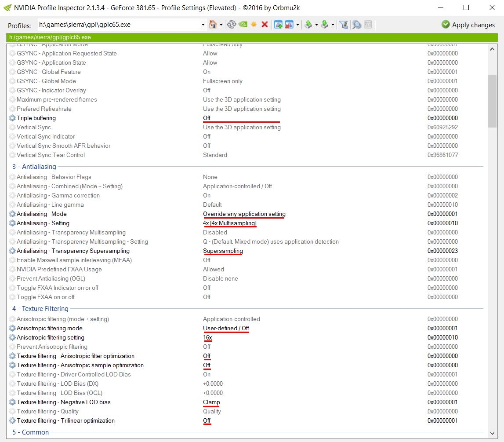Screen dimensions: 504x442
Task: Click the magnifier scan icon in toolbar
Action: click(x=356, y=25)
